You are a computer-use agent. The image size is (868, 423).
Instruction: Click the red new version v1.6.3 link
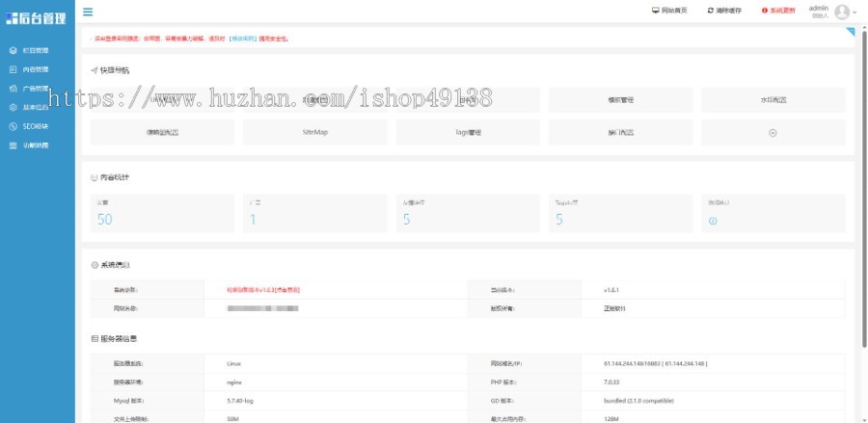(x=263, y=290)
